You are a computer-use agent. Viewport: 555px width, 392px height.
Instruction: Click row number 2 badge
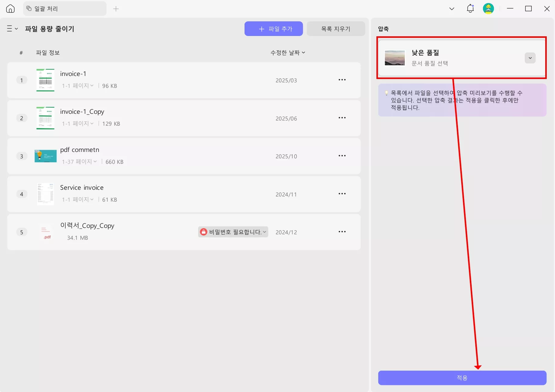tap(22, 118)
